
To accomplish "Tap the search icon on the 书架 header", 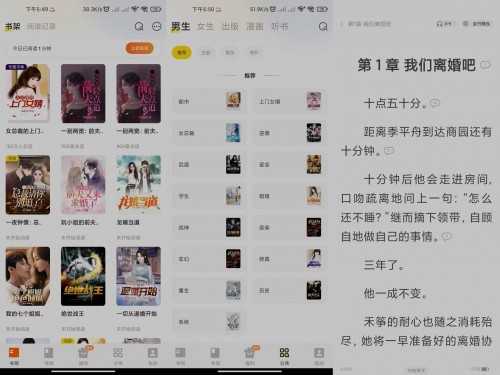I will pyautogui.click(x=139, y=26).
